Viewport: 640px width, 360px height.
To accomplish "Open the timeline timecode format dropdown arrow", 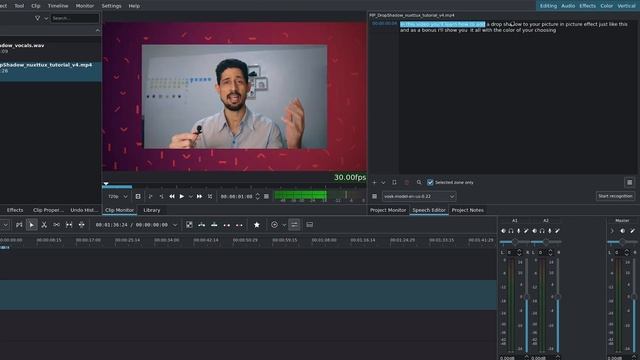I will pyautogui.click(x=175, y=225).
